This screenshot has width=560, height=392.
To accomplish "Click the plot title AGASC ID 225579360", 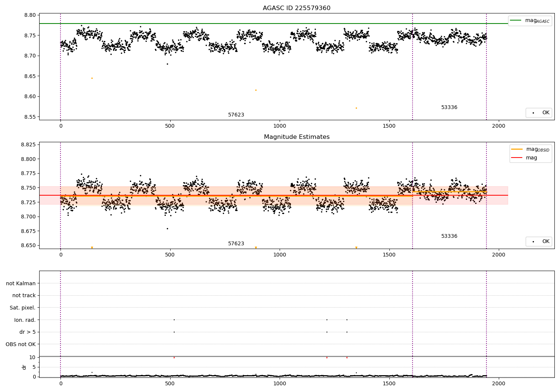I will (x=296, y=8).
